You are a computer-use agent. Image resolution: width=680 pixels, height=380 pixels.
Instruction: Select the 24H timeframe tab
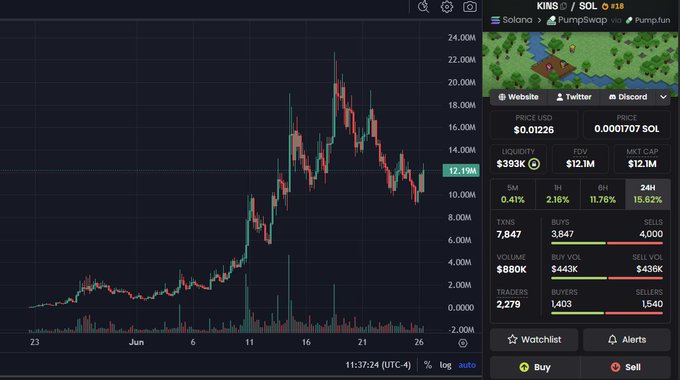(x=647, y=194)
